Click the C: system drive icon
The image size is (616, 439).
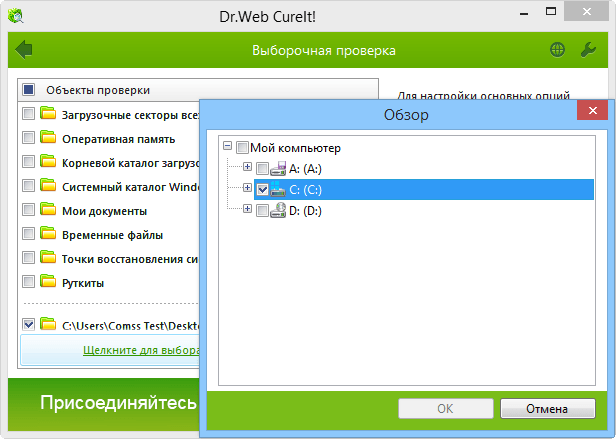278,189
